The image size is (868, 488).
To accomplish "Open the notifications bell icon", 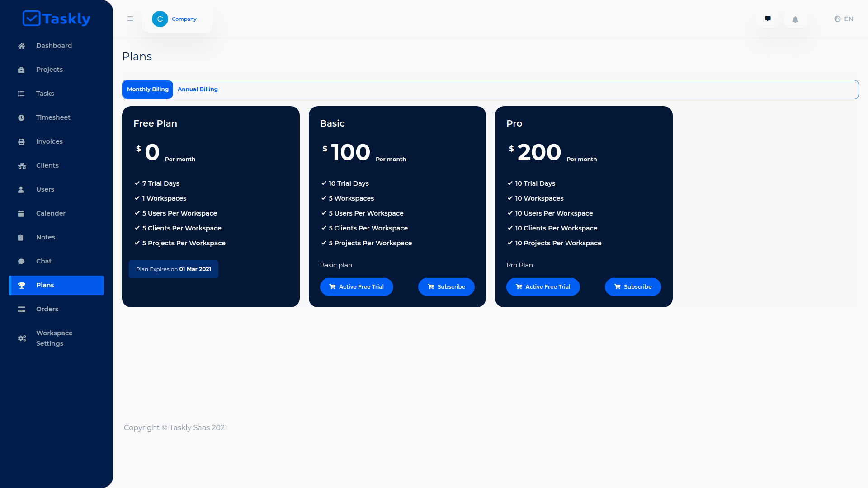I will 795,19.
